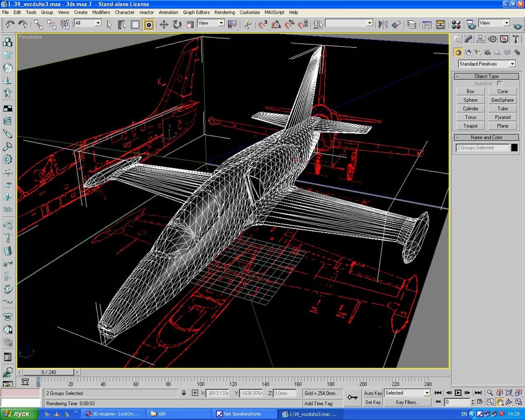Click the Teapot primitive button
Viewport: 525px width, 420px height.
[x=470, y=126]
